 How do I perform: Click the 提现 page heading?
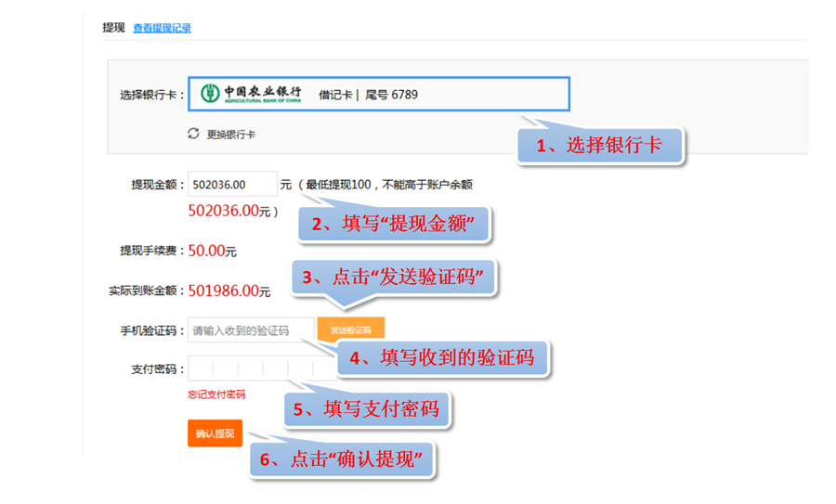click(112, 28)
